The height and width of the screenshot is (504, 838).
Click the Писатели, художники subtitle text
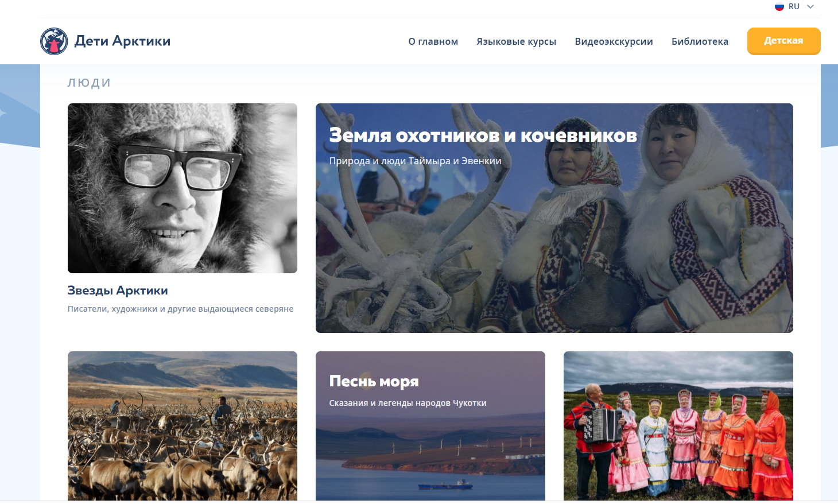(x=180, y=309)
